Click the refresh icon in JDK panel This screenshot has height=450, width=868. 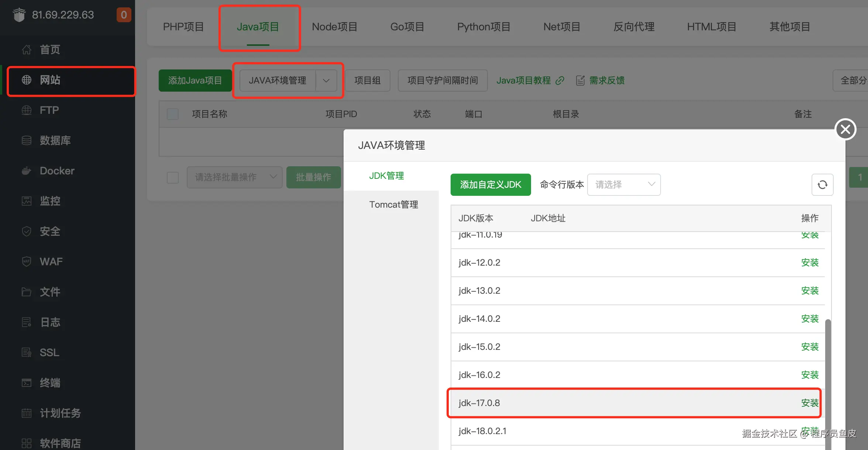[x=822, y=185]
